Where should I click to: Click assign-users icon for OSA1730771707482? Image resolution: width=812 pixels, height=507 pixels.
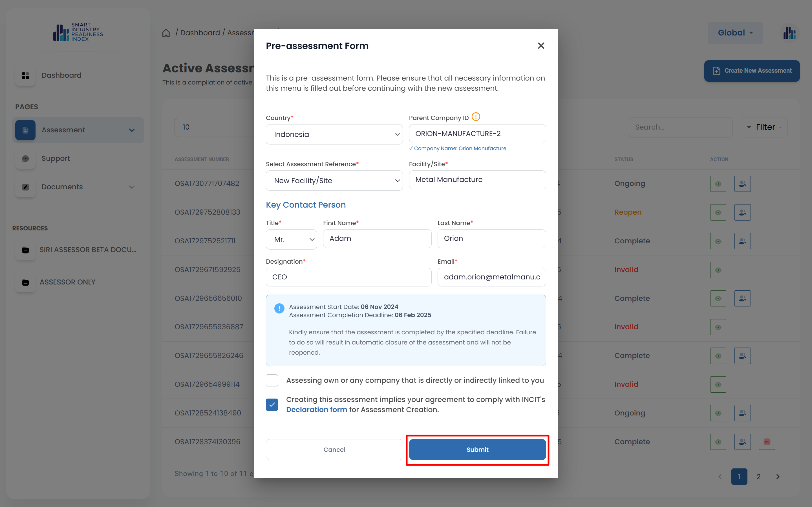click(x=742, y=184)
